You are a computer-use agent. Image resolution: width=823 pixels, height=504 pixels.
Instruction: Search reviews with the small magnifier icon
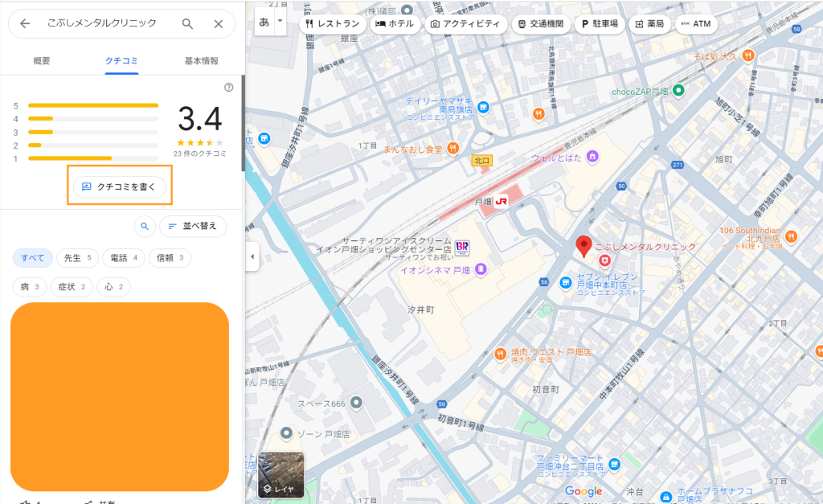tap(145, 227)
